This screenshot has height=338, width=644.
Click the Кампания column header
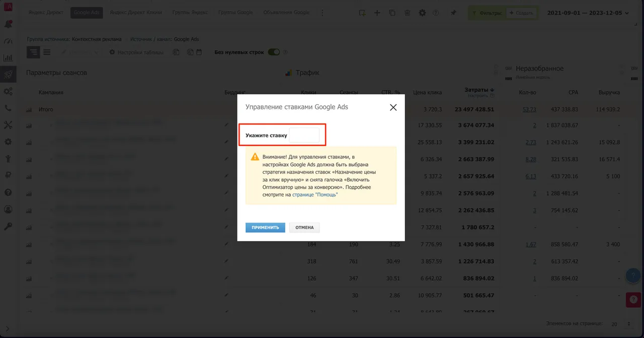point(51,93)
